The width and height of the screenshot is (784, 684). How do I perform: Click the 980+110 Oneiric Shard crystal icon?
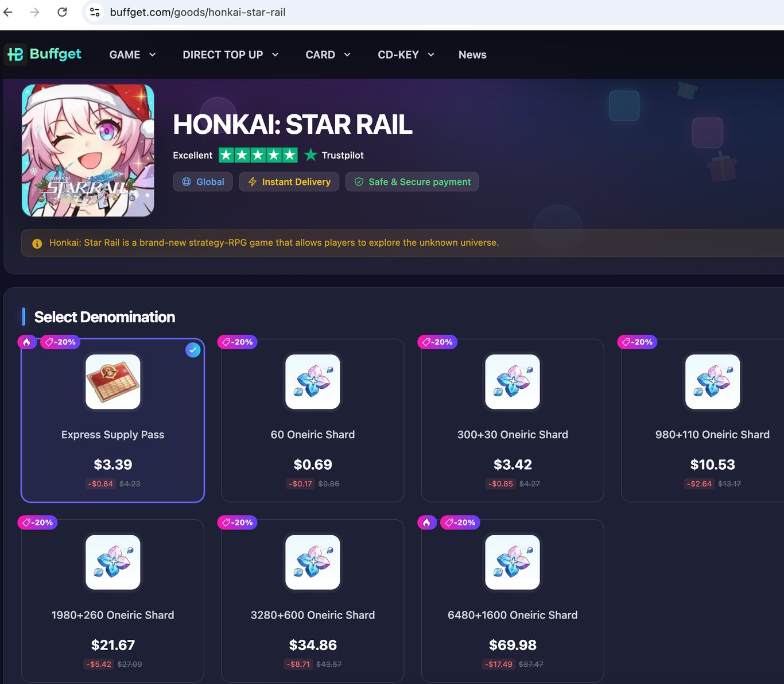[713, 382]
